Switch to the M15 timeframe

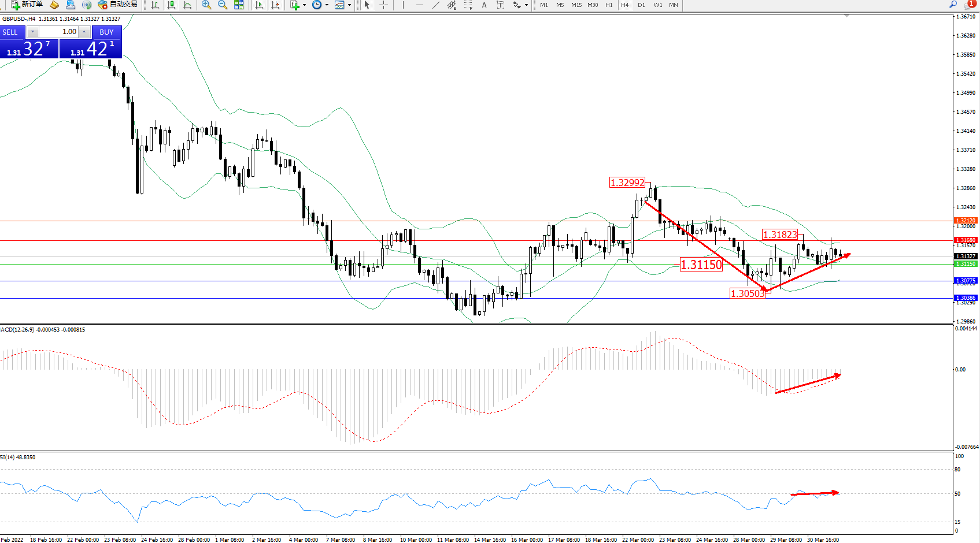(x=576, y=5)
